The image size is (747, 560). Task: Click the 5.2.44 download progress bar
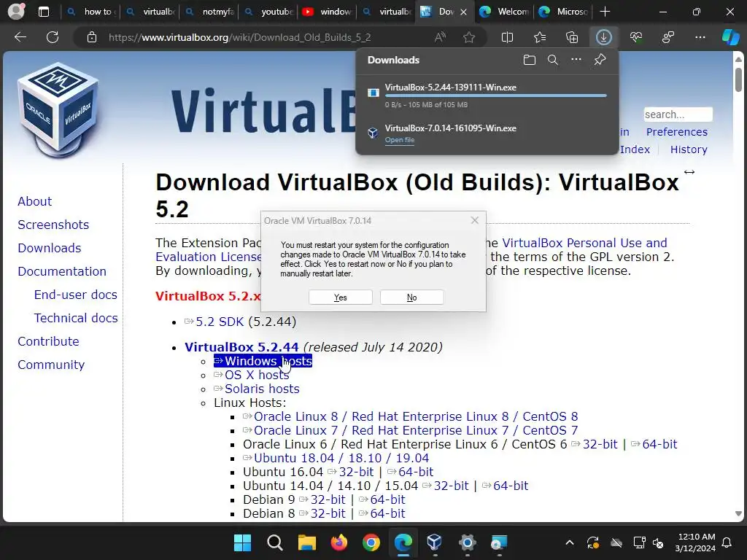pyautogui.click(x=496, y=96)
